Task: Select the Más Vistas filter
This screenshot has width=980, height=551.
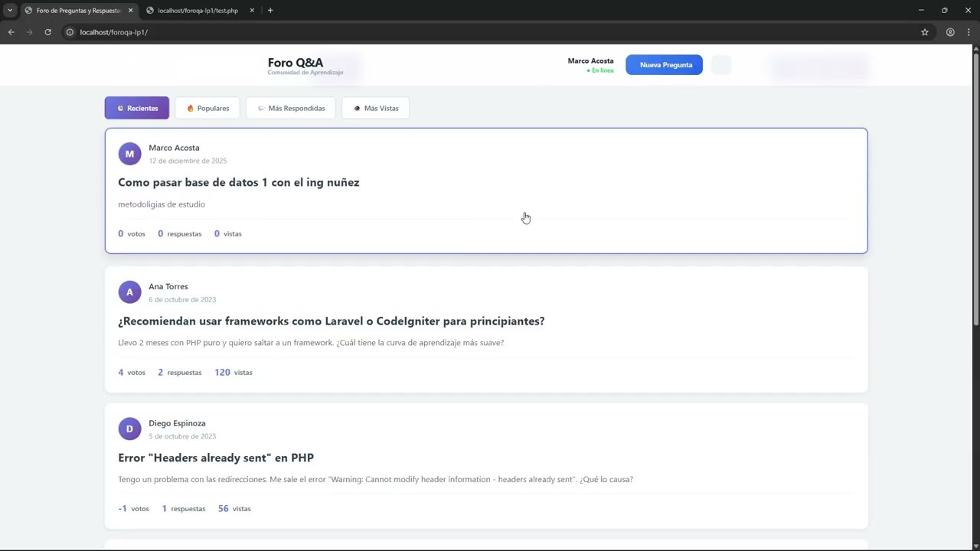Action: [x=376, y=108]
